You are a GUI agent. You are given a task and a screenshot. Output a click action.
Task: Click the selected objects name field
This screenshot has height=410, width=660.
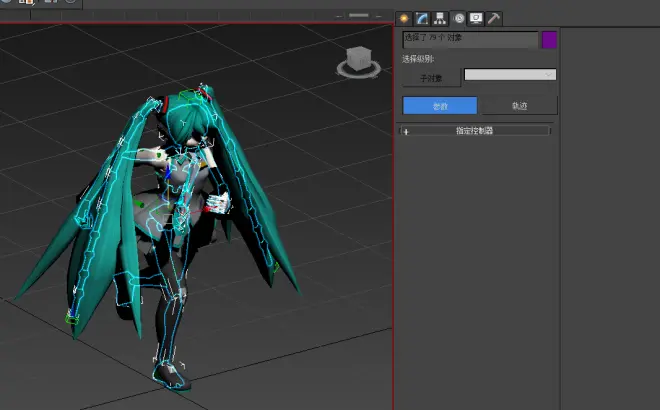[x=471, y=40]
